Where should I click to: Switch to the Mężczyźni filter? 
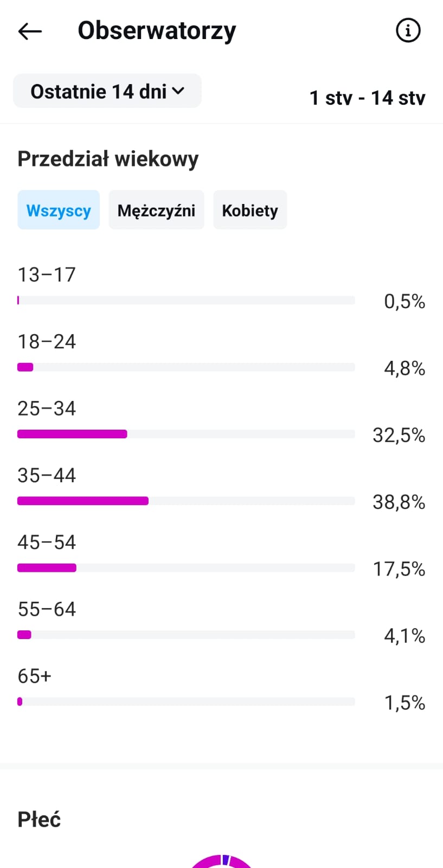(156, 210)
